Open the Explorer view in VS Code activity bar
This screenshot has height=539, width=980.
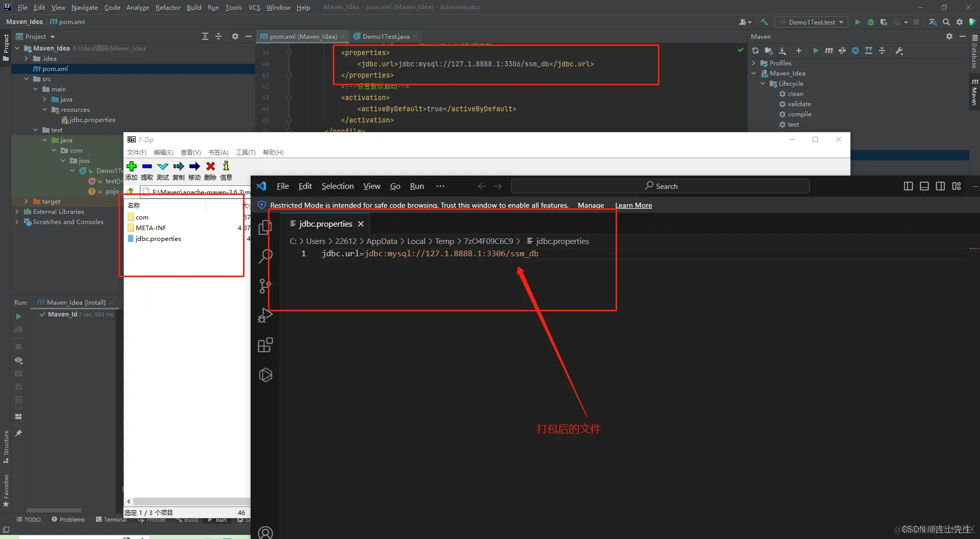265,227
